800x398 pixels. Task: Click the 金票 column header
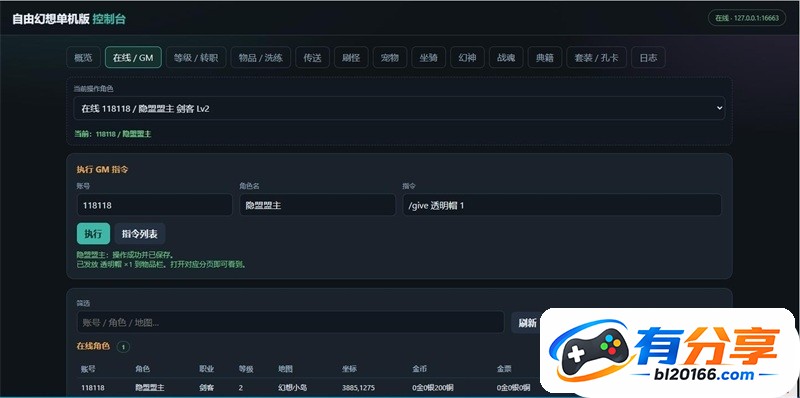point(504,369)
